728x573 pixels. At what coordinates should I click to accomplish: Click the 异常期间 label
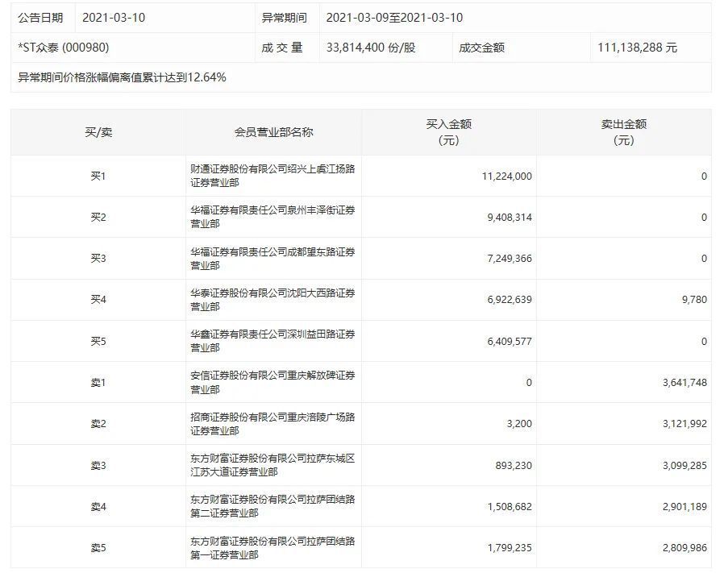point(284,18)
